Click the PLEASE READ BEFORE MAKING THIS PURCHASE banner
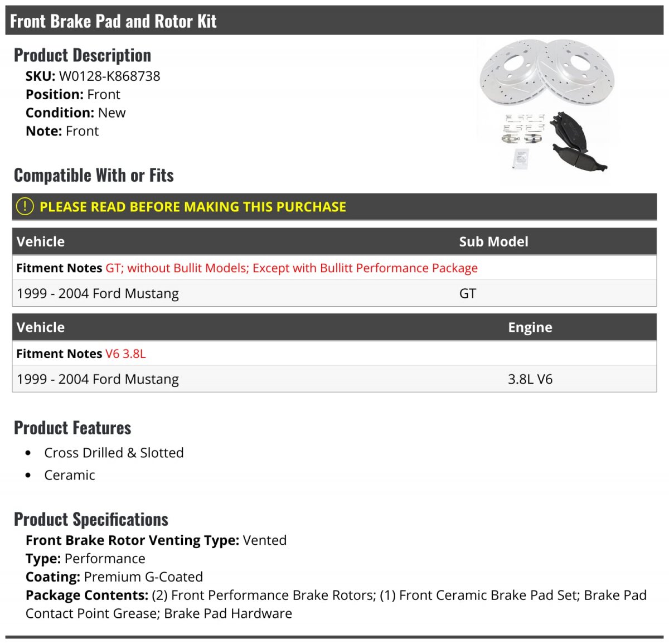Screen dimensions: 669x644 [334, 207]
